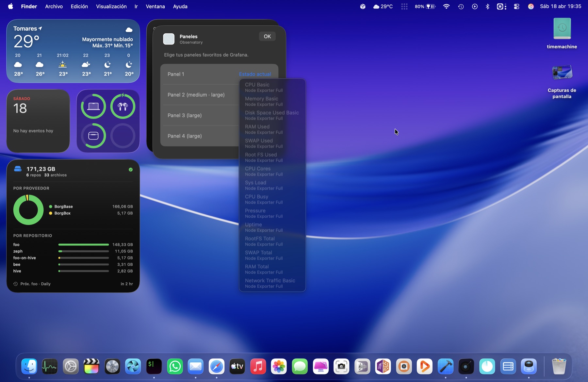588x382 pixels.
Task: Open Photos from the Dock
Action: coord(279,366)
